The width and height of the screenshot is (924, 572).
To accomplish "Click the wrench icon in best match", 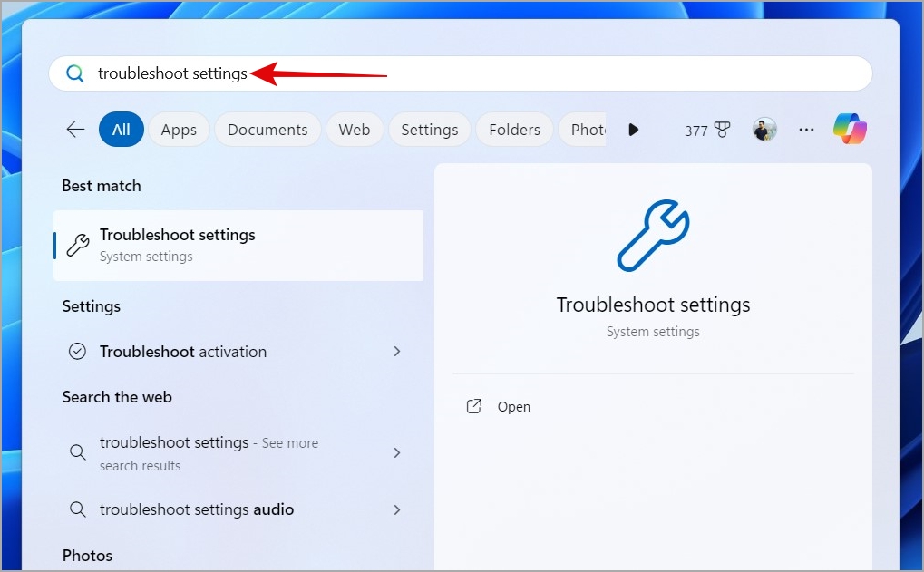I will [x=78, y=245].
